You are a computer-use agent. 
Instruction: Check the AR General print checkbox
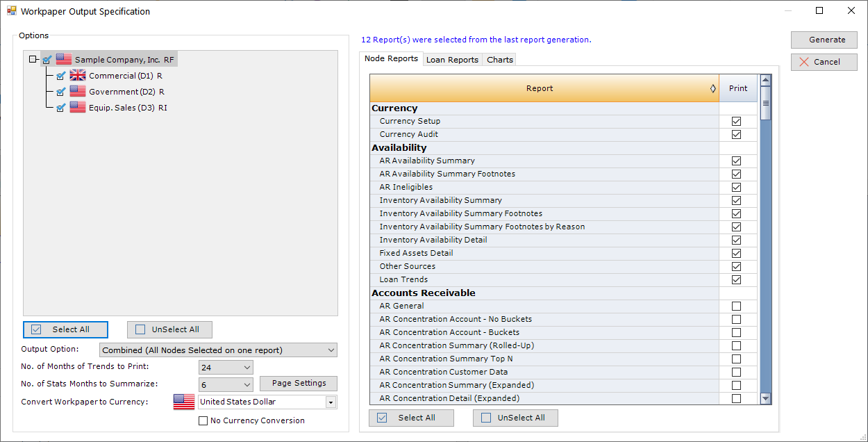pos(736,306)
